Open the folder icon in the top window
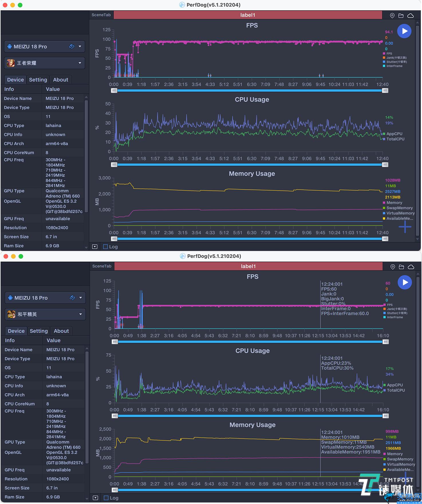 [401, 15]
